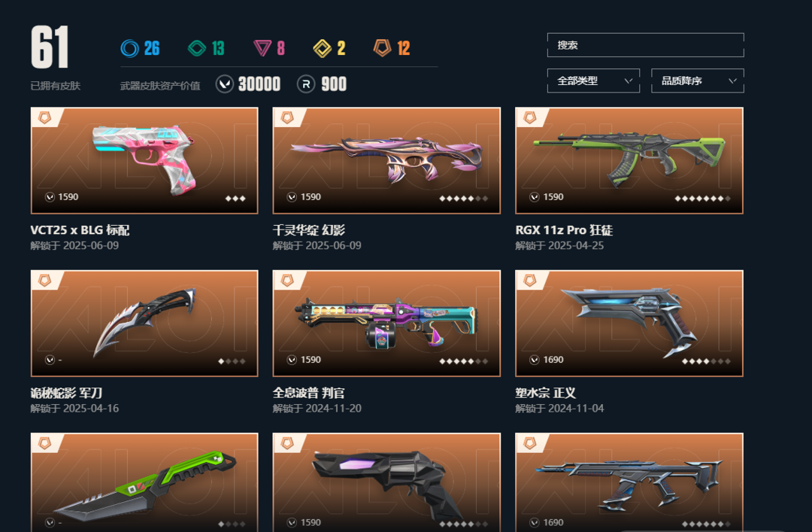
Task: Click the pink Premium tier triangle icon
Action: point(262,48)
